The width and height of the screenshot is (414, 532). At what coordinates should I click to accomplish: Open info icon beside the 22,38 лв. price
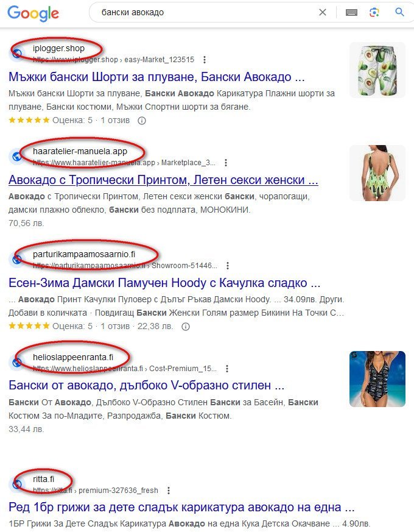[186, 327]
